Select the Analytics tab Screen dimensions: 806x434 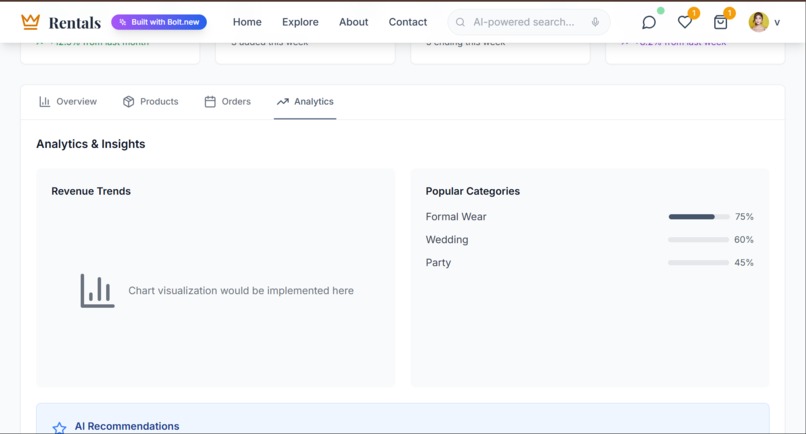click(x=305, y=102)
